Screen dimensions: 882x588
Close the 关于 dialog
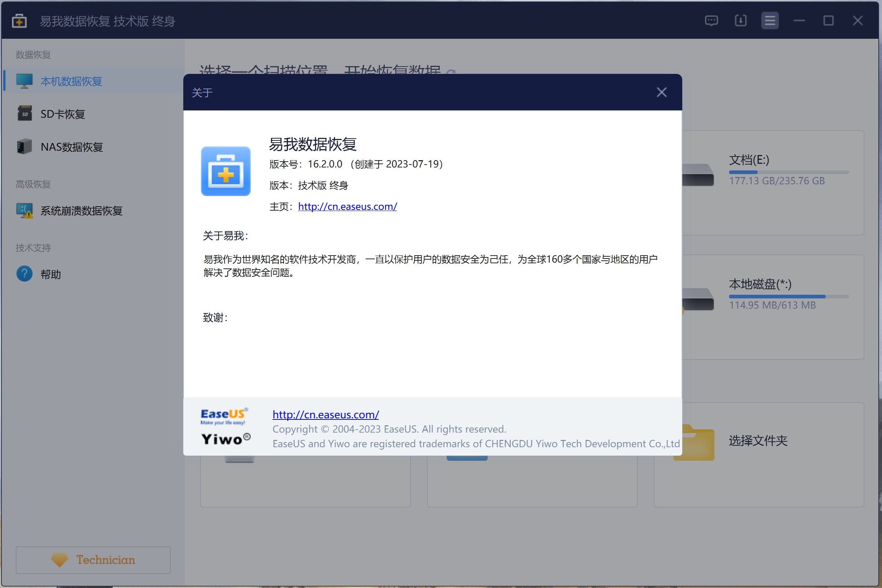point(661,92)
